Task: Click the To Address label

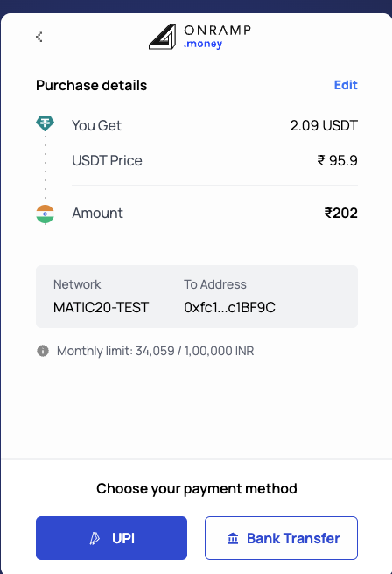Action: click(215, 284)
